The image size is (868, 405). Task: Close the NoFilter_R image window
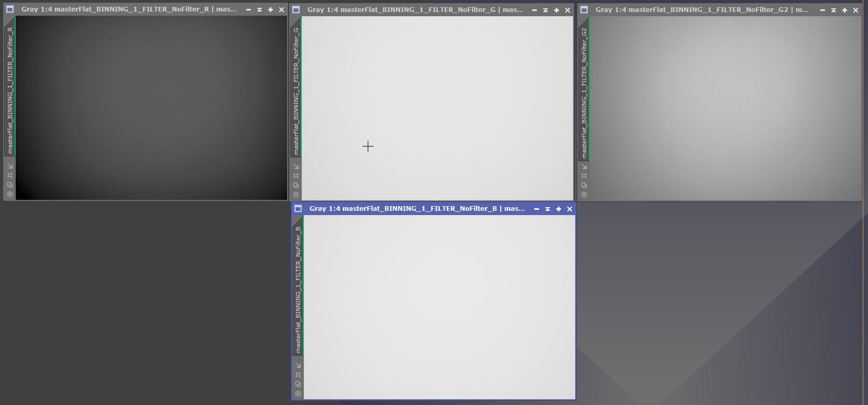click(x=281, y=9)
